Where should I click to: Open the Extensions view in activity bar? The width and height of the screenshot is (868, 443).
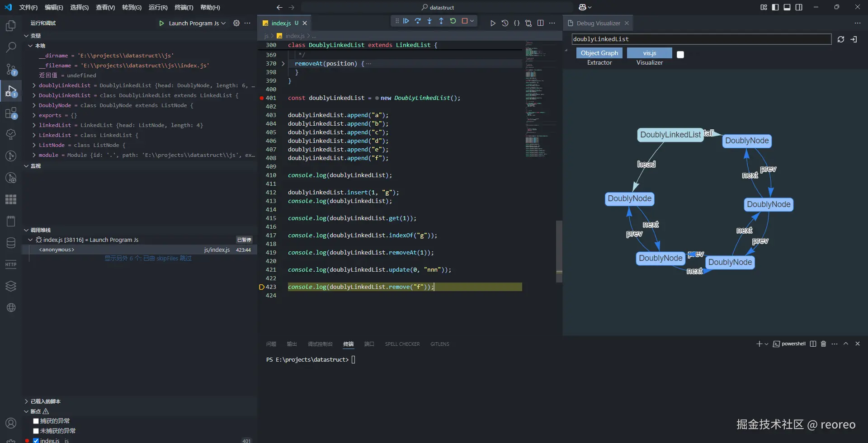point(11,113)
